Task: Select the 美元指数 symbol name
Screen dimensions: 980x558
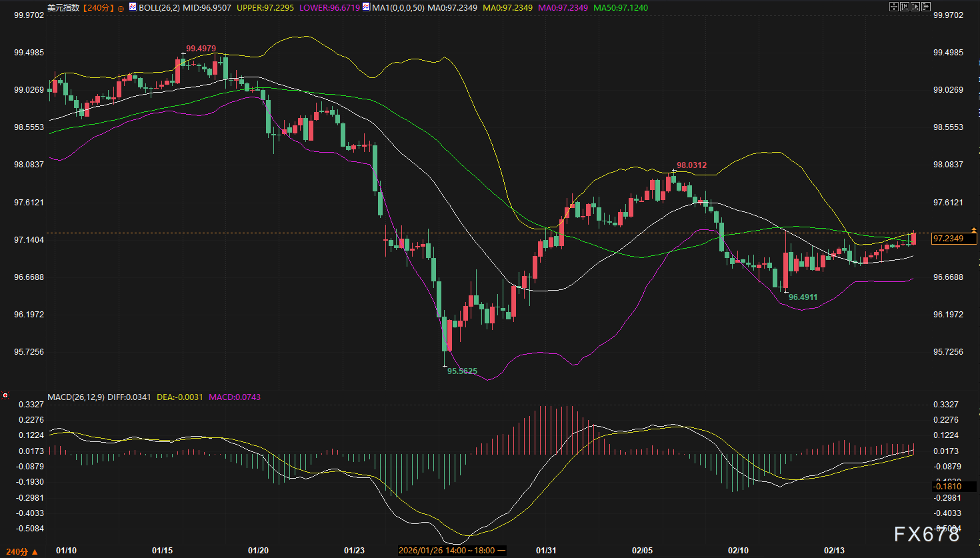Action: [x=63, y=8]
